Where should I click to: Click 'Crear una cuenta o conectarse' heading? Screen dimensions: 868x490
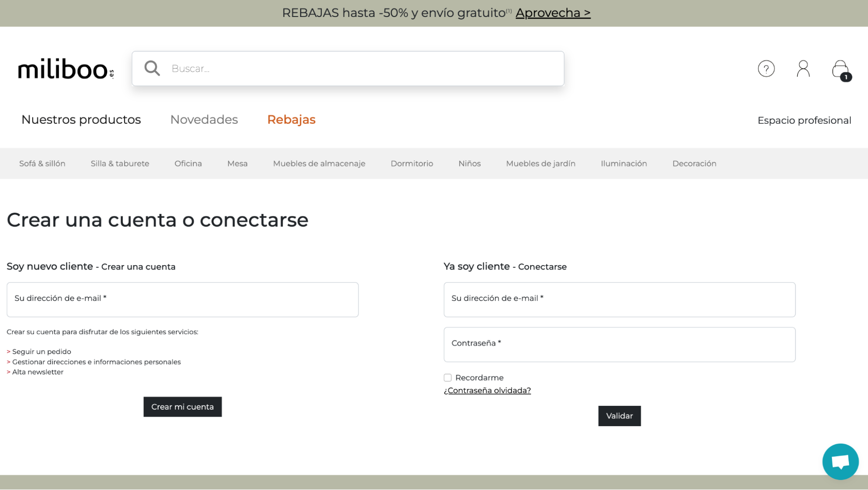[x=158, y=220]
